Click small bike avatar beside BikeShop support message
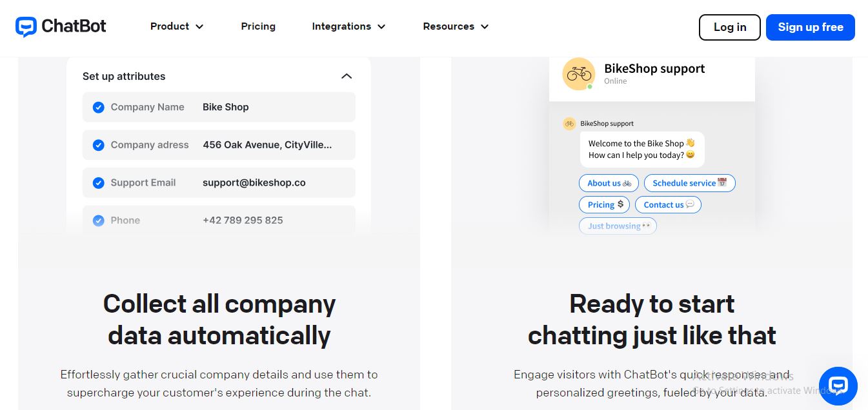 [x=569, y=123]
